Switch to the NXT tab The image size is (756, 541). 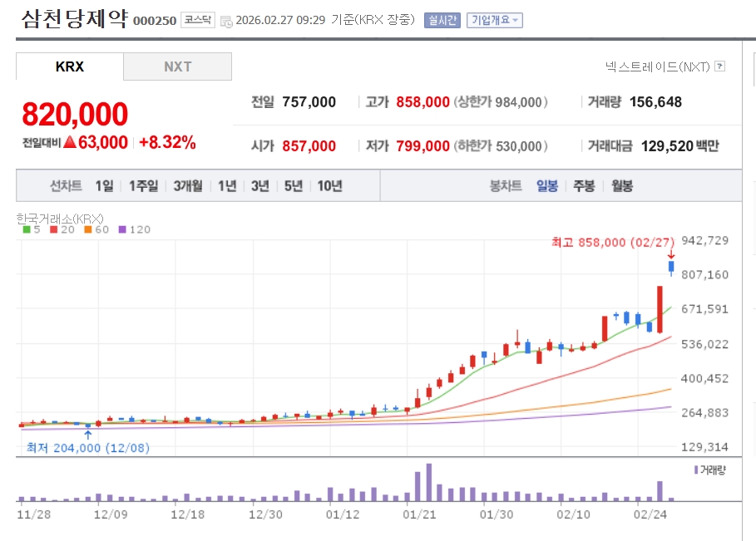pyautogui.click(x=177, y=67)
